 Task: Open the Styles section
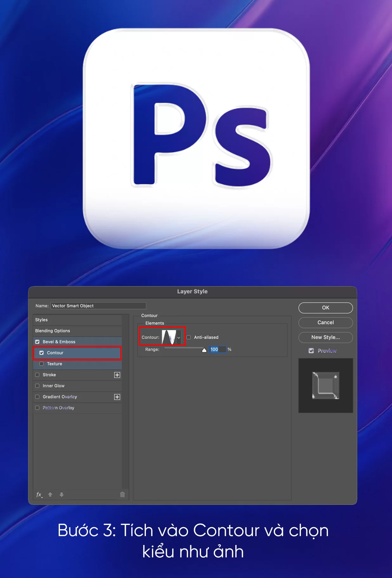click(x=42, y=320)
